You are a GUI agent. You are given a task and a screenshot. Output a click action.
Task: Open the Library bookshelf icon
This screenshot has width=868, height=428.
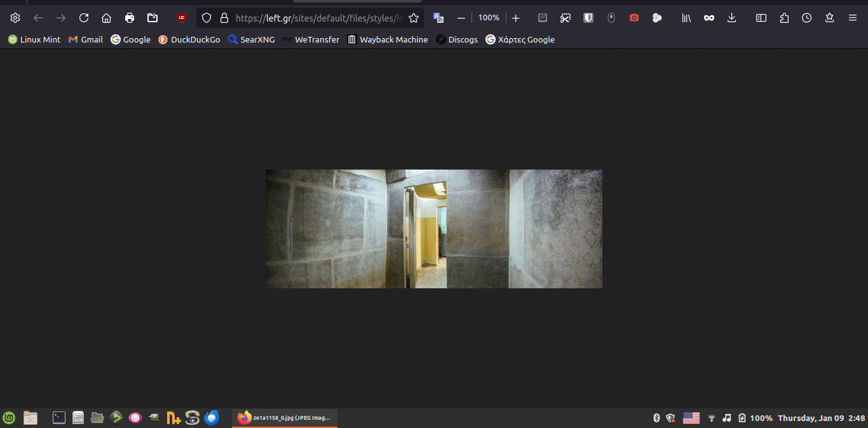[686, 18]
